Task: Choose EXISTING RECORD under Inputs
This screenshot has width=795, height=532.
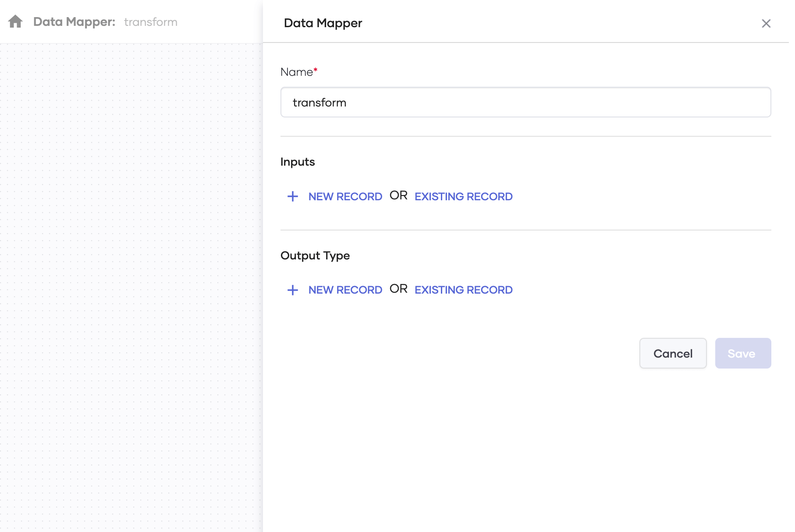Action: point(464,196)
